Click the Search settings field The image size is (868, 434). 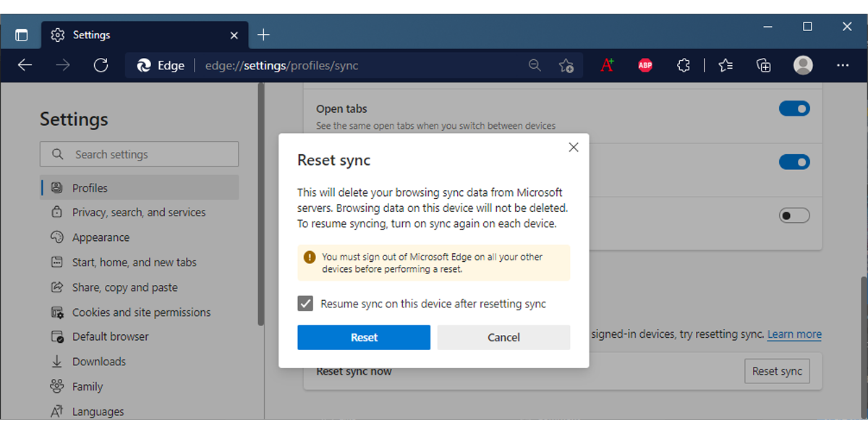(x=139, y=154)
